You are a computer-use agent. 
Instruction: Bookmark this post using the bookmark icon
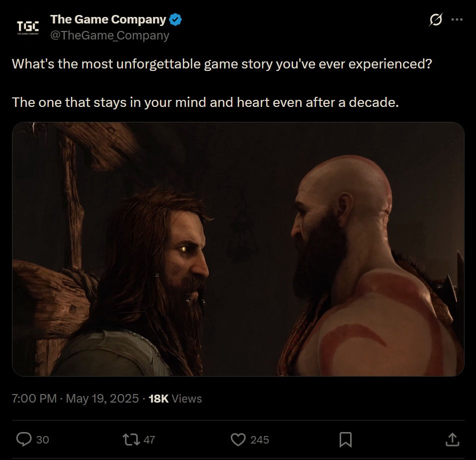point(345,440)
